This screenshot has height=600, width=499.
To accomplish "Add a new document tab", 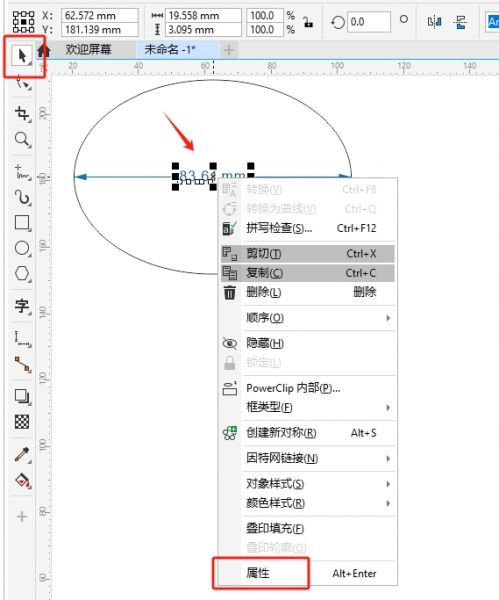I will (229, 50).
